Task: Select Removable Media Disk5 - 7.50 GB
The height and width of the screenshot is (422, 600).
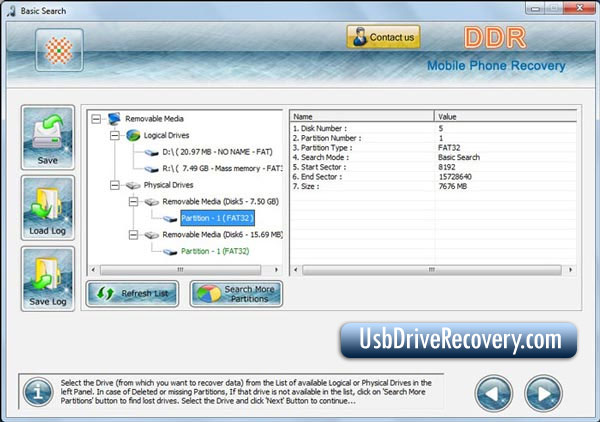Action: pos(220,202)
